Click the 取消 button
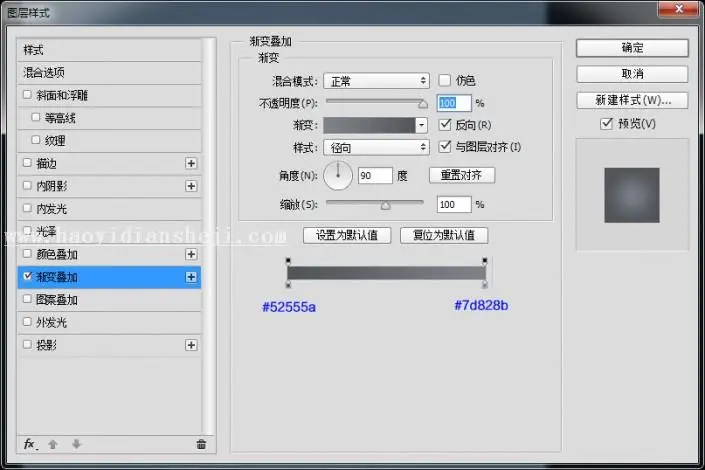The image size is (705, 470). pos(632,74)
